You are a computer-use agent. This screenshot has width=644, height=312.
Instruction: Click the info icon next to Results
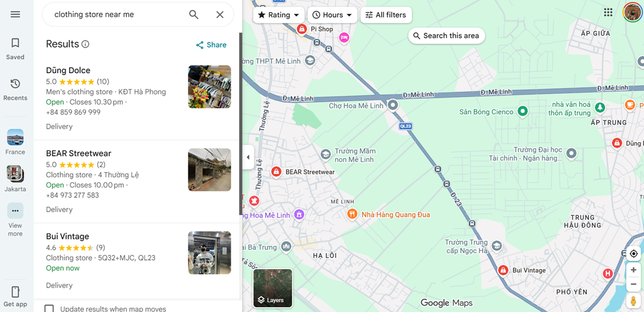pos(85,44)
